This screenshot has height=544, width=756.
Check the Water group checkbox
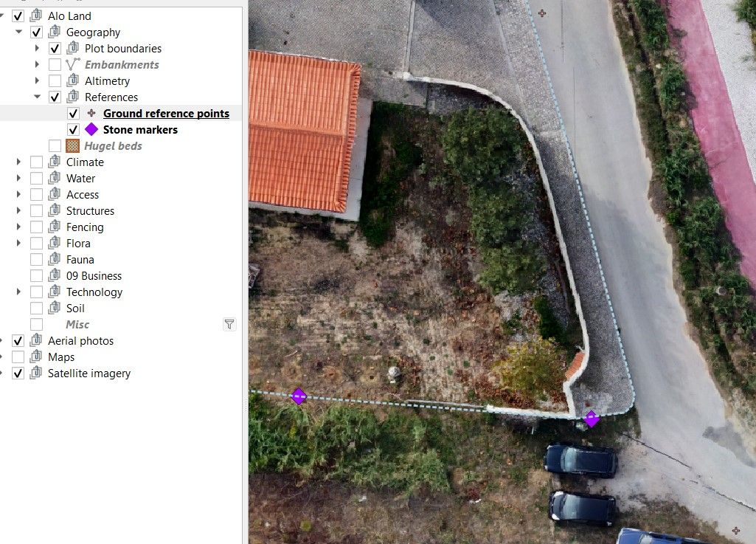coord(36,179)
